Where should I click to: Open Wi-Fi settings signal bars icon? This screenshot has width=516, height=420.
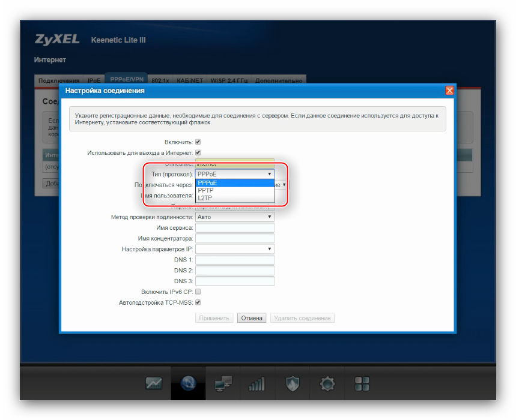point(257,384)
